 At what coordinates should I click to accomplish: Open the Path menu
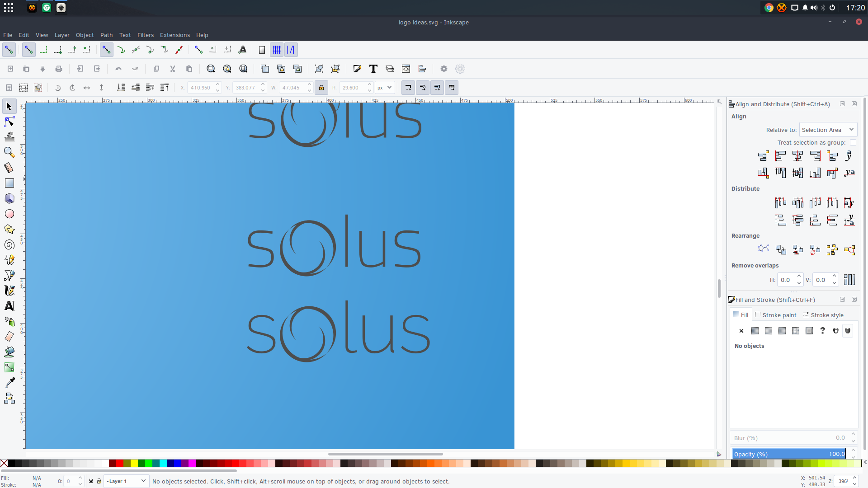coord(106,35)
